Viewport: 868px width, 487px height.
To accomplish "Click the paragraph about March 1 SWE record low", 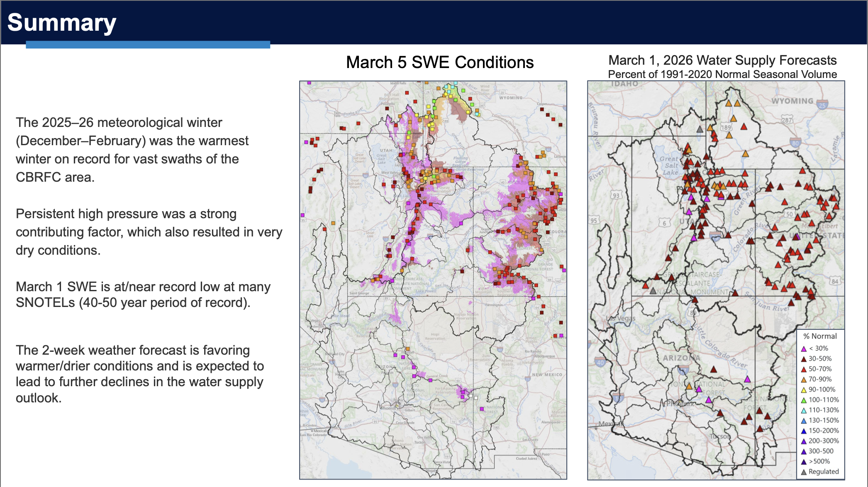I will [143, 295].
